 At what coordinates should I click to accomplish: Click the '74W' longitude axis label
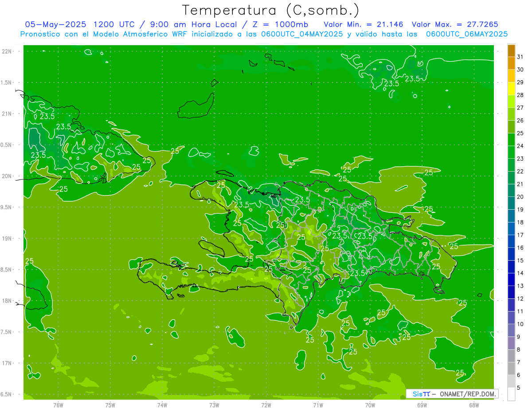(x=162, y=405)
